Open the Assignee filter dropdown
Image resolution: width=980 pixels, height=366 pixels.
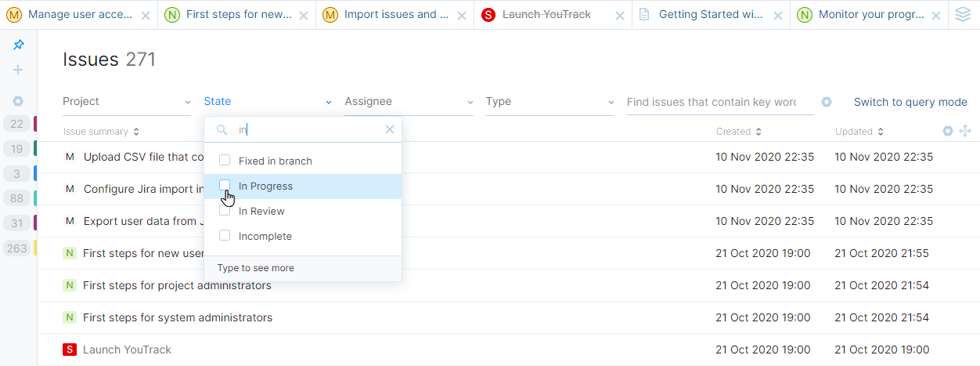(x=409, y=102)
